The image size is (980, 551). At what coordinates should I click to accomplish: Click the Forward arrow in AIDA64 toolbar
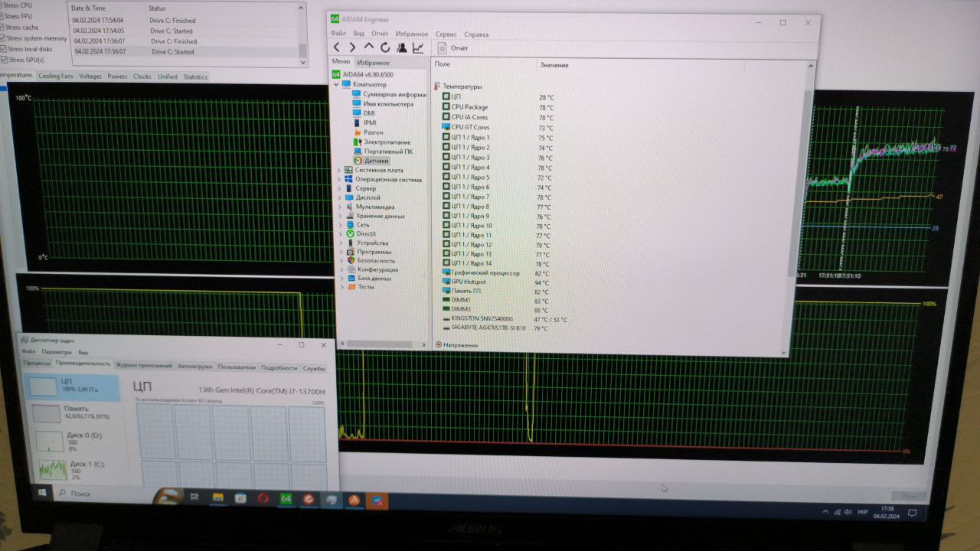352,47
